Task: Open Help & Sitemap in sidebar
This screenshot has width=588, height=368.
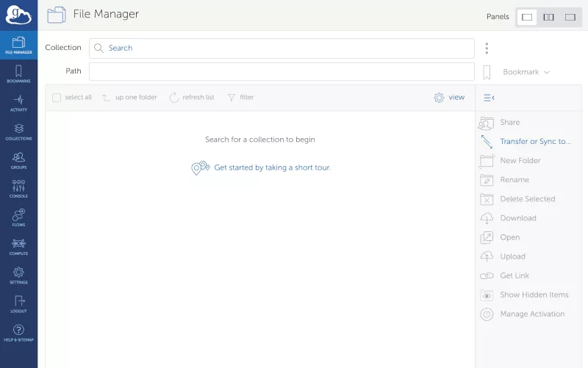Action: tap(18, 333)
